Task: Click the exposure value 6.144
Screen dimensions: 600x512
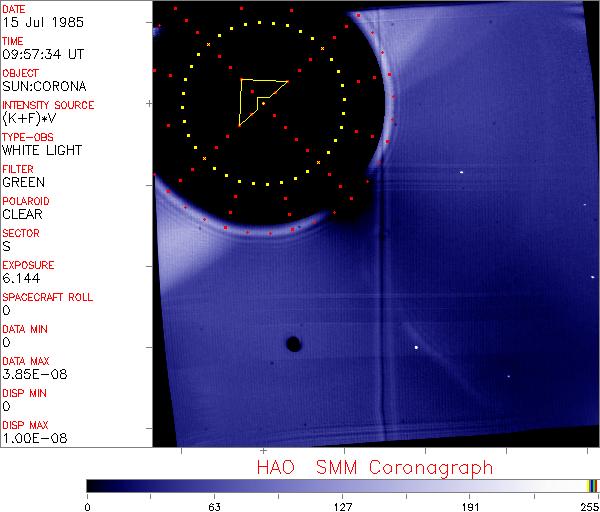Action: pyautogui.click(x=21, y=278)
